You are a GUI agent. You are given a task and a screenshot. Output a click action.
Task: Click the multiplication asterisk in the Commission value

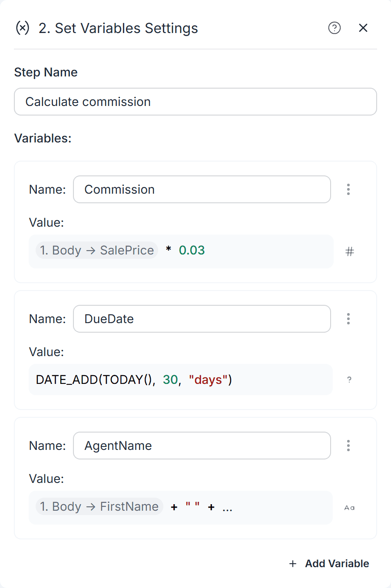pos(169,249)
